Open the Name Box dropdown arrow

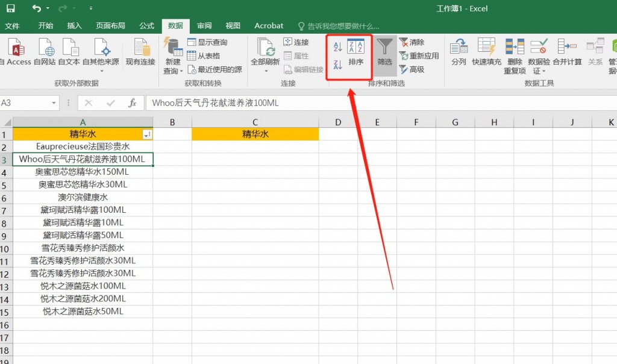[54, 103]
